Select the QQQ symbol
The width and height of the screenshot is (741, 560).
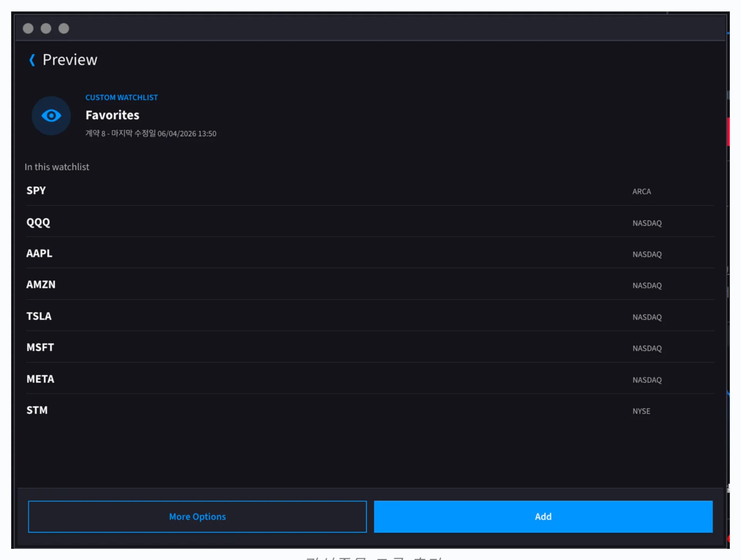pos(38,223)
